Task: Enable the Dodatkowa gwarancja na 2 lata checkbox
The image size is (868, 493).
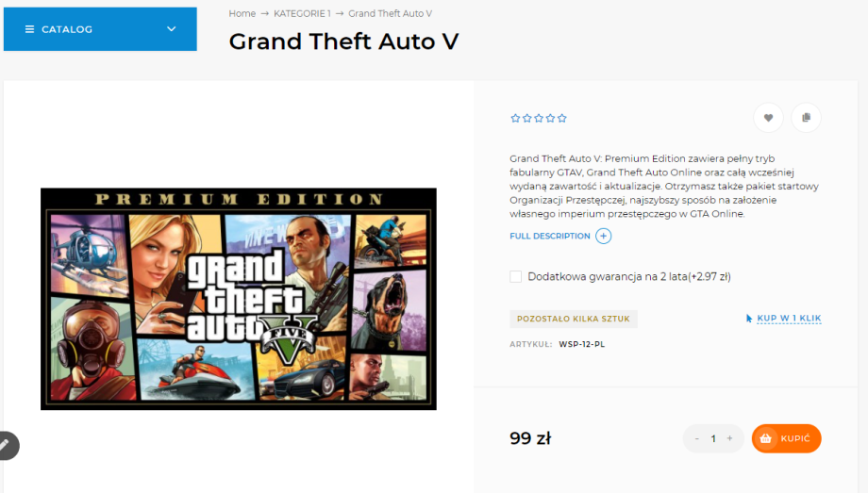Action: pos(516,276)
